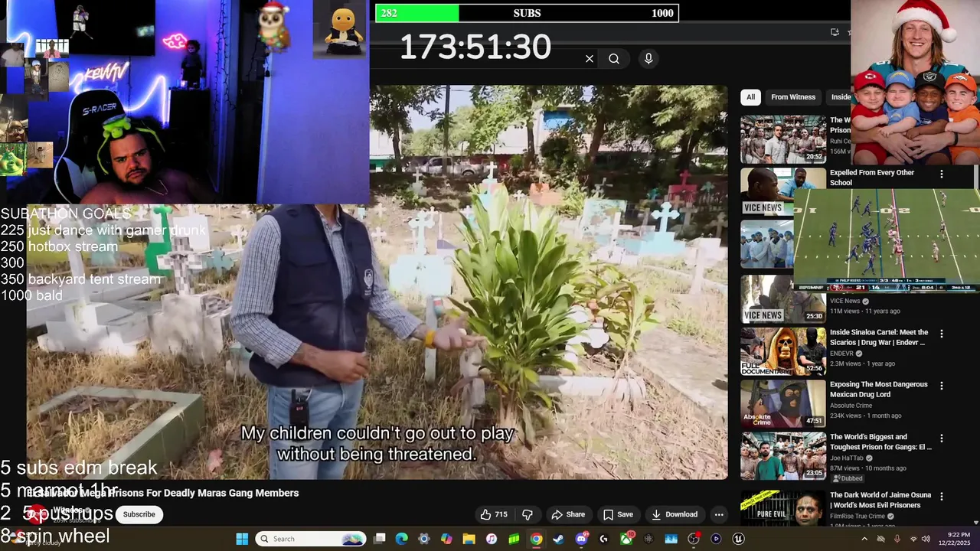
Task: Open the Wi-Fi network tray icon
Action: coord(913,539)
